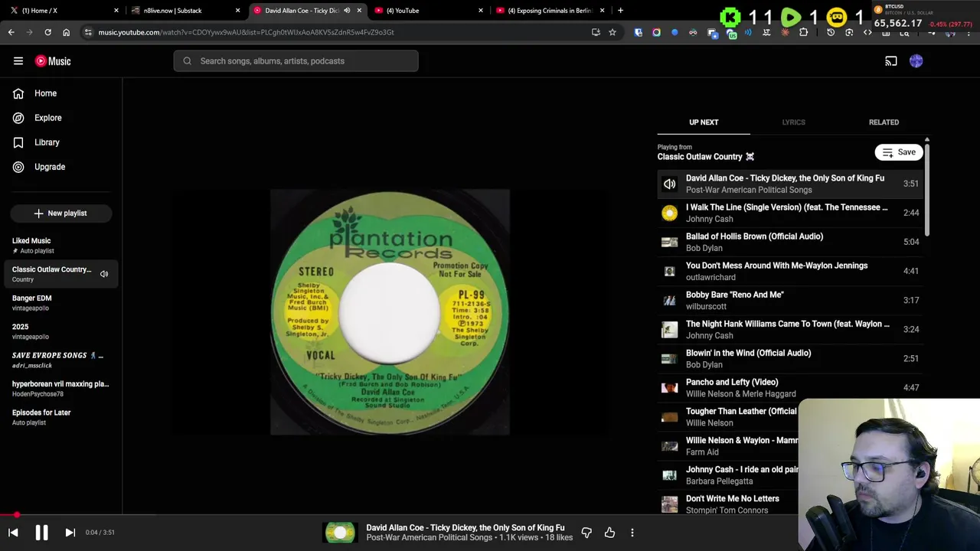The height and width of the screenshot is (551, 980).
Task: Go to the browser home page
Action: point(66,32)
